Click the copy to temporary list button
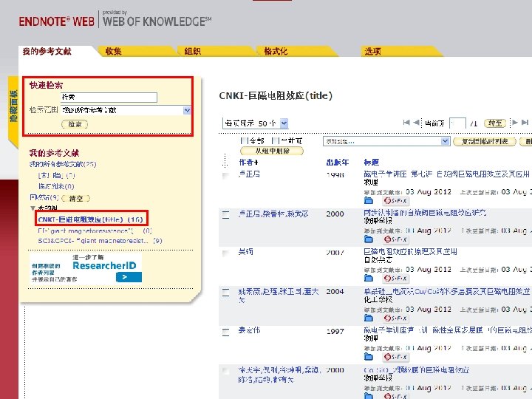The width and height of the screenshot is (532, 399). [485, 141]
